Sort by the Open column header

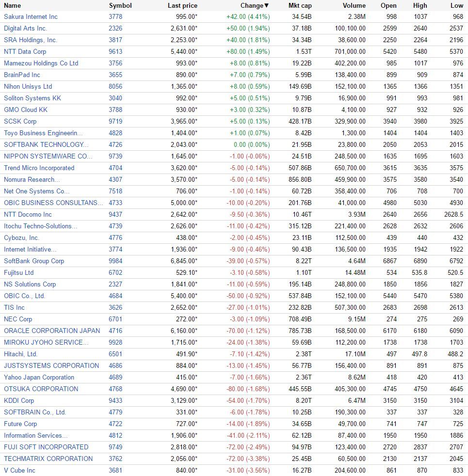pos(388,5)
